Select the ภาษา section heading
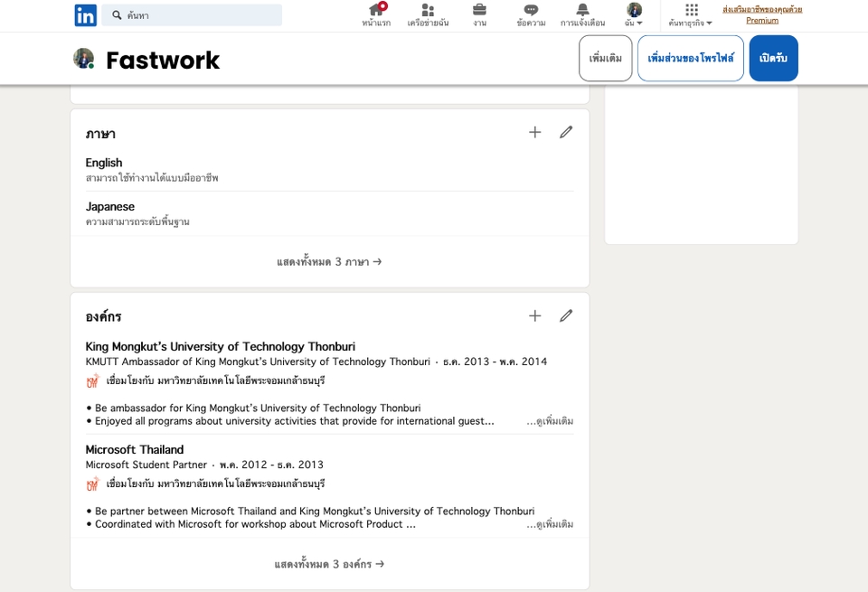Image resolution: width=868 pixels, height=592 pixels. (100, 134)
